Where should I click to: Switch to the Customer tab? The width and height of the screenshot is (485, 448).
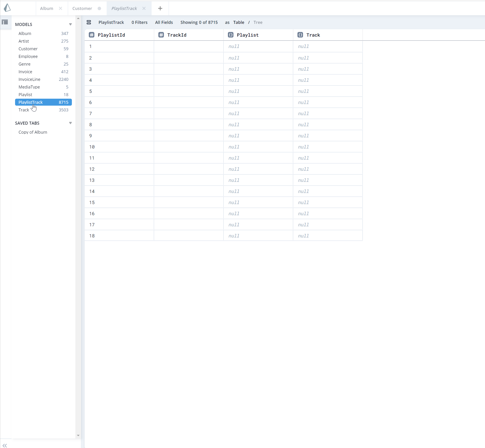pyautogui.click(x=82, y=8)
